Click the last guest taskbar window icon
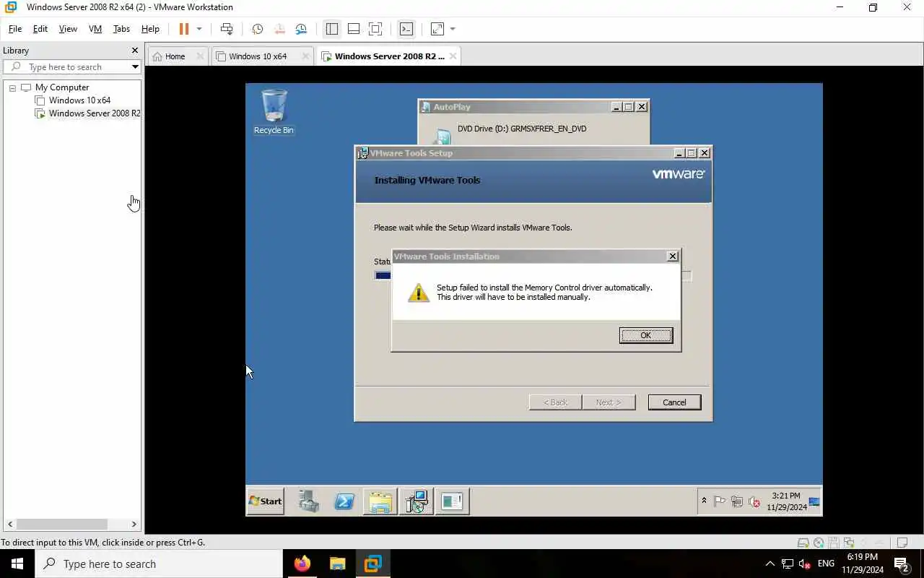924x578 pixels. pos(452,501)
